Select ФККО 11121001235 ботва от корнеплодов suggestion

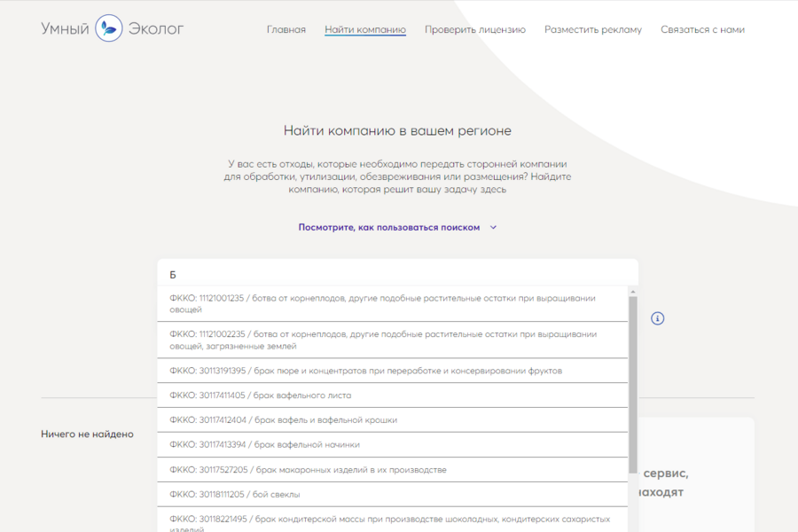(x=393, y=304)
